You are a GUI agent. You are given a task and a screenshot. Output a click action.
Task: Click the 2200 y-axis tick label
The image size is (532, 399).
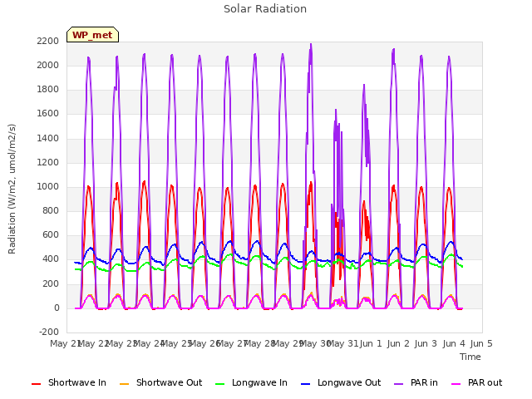[x=48, y=41]
